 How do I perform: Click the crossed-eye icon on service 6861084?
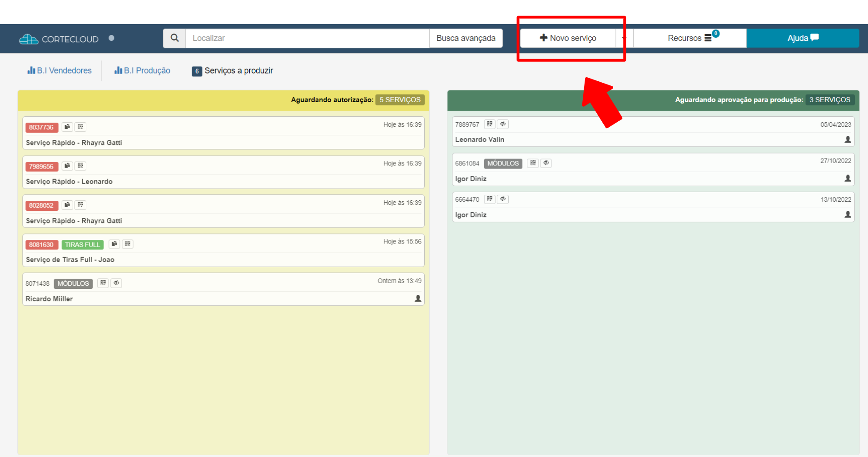[546, 163]
